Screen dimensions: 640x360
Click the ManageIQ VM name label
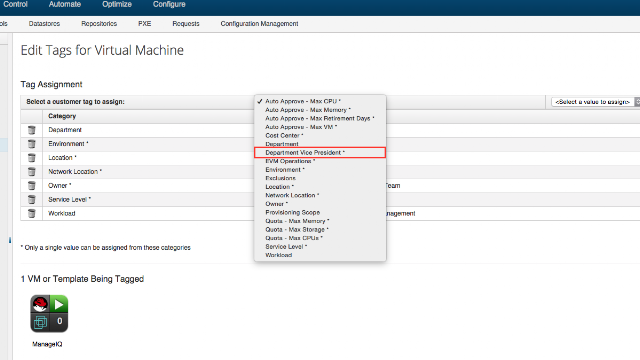point(47,344)
